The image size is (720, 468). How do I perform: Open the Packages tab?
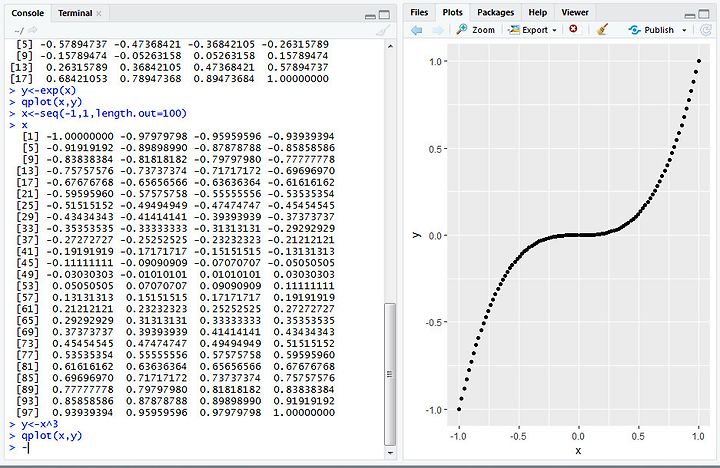[495, 13]
